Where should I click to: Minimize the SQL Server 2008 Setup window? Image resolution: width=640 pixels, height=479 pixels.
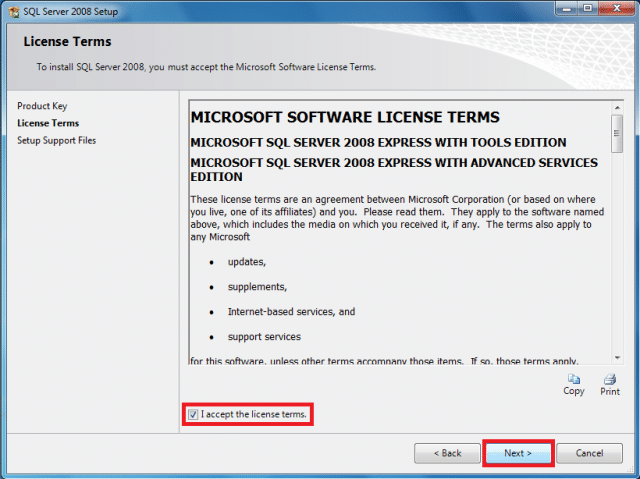pos(567,8)
